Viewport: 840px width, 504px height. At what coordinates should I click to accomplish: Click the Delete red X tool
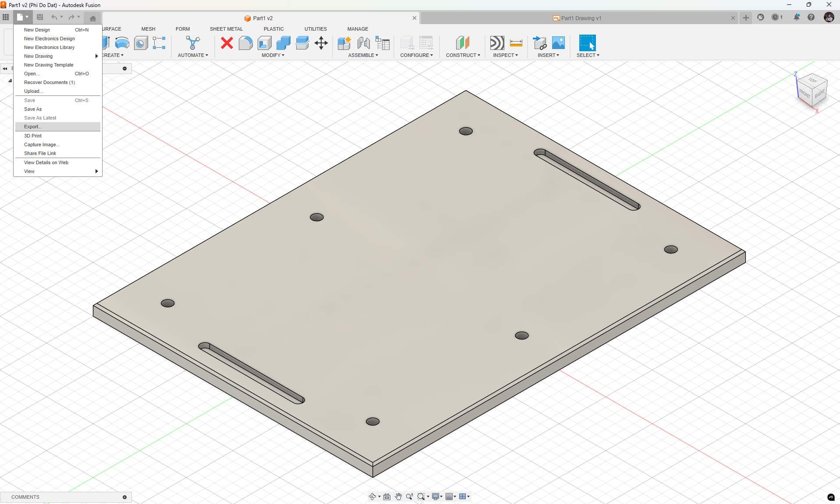(227, 43)
